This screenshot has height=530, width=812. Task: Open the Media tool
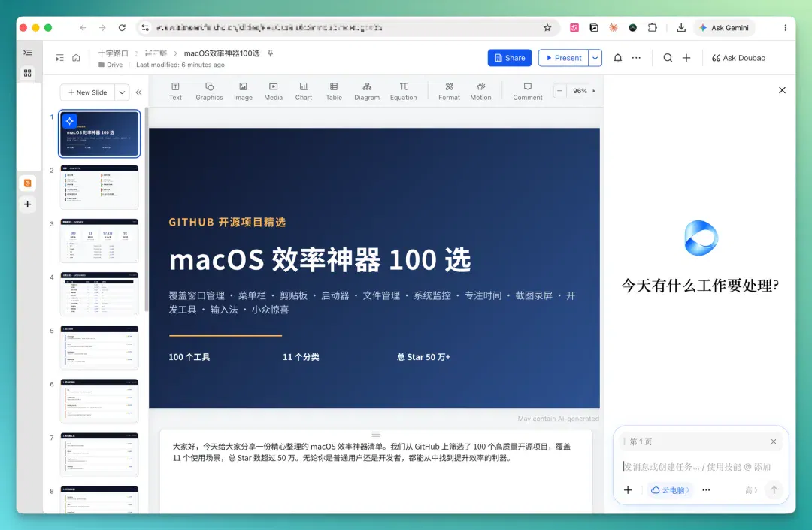coord(274,91)
